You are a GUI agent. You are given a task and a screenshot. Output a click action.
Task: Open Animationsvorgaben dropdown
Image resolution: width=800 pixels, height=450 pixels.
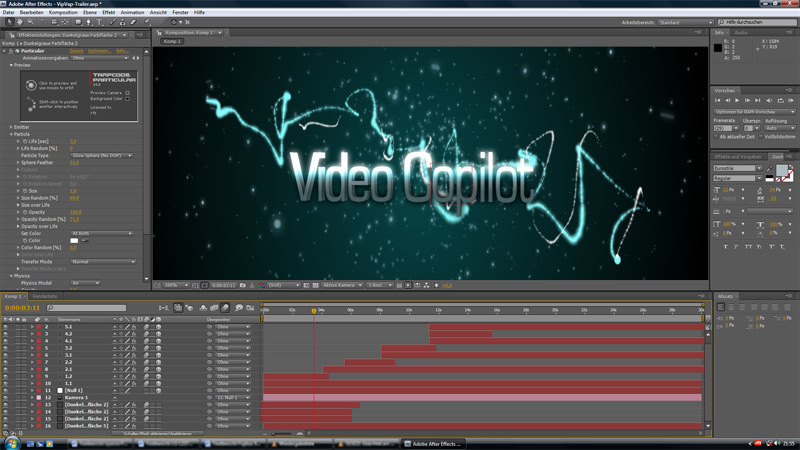(x=100, y=58)
